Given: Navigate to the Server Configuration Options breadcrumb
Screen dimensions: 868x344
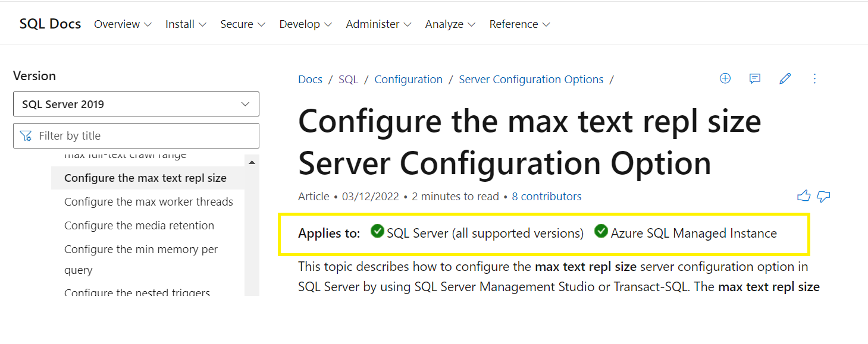Looking at the screenshot, I should [x=531, y=78].
